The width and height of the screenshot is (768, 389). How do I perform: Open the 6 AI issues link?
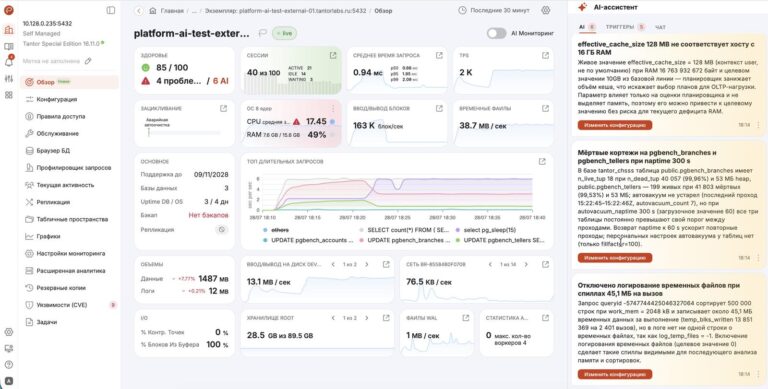[220, 81]
